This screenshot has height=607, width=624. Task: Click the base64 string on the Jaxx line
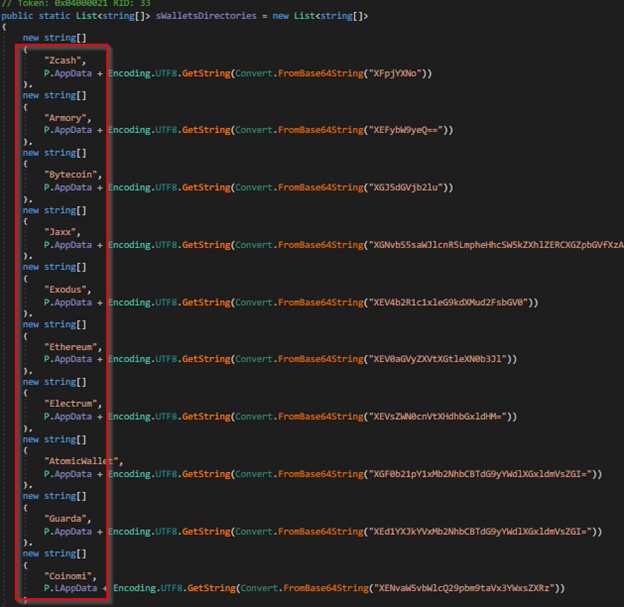pos(496,245)
